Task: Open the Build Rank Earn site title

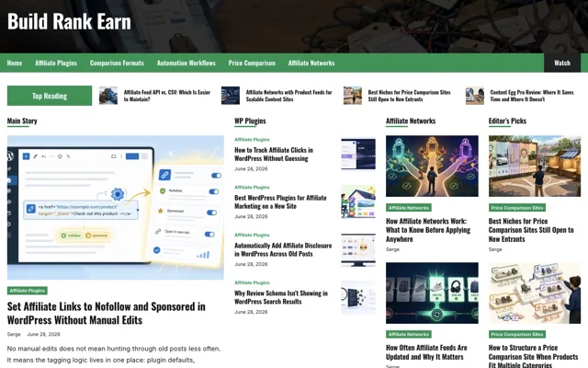Action: click(70, 21)
